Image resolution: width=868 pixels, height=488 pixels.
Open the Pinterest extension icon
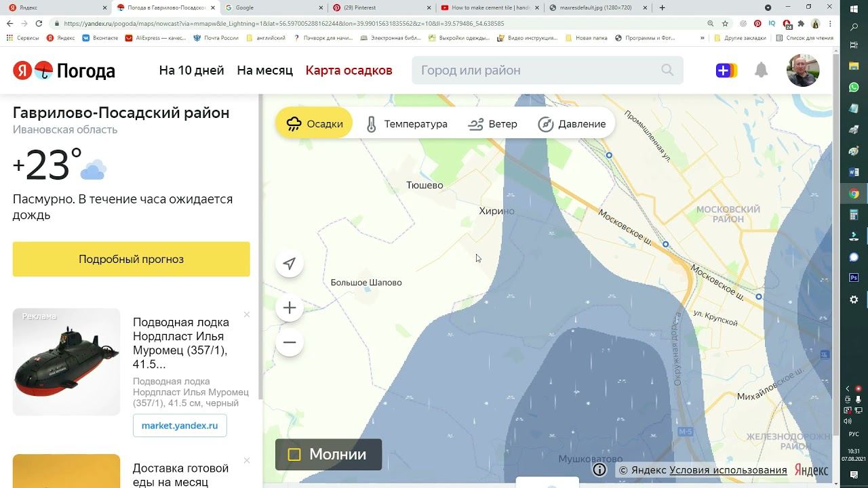pos(757,23)
